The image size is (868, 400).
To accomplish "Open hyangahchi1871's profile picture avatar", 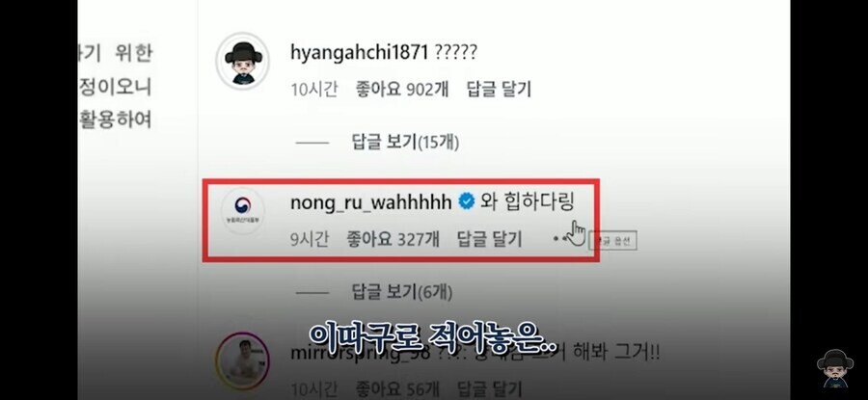I will [242, 61].
